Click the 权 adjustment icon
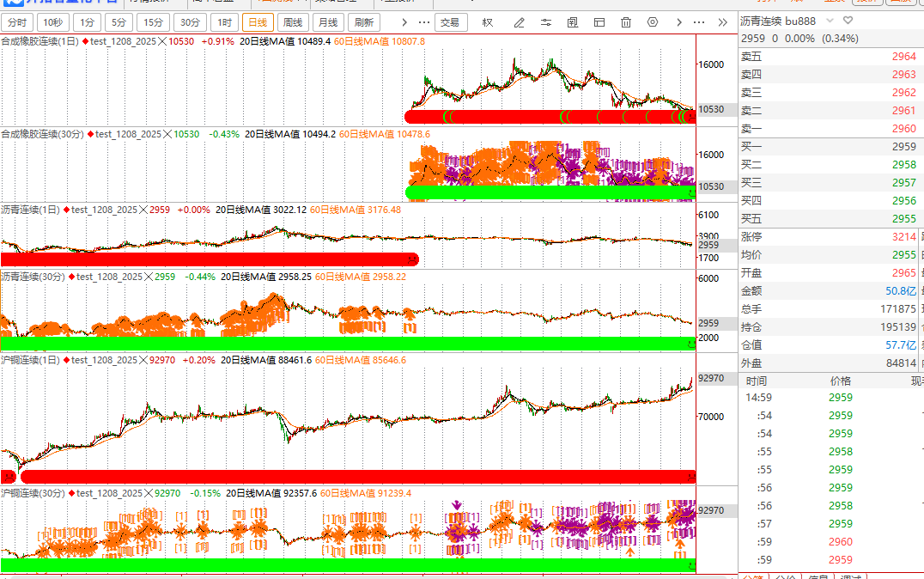Image resolution: width=924 pixels, height=579 pixels. point(488,22)
